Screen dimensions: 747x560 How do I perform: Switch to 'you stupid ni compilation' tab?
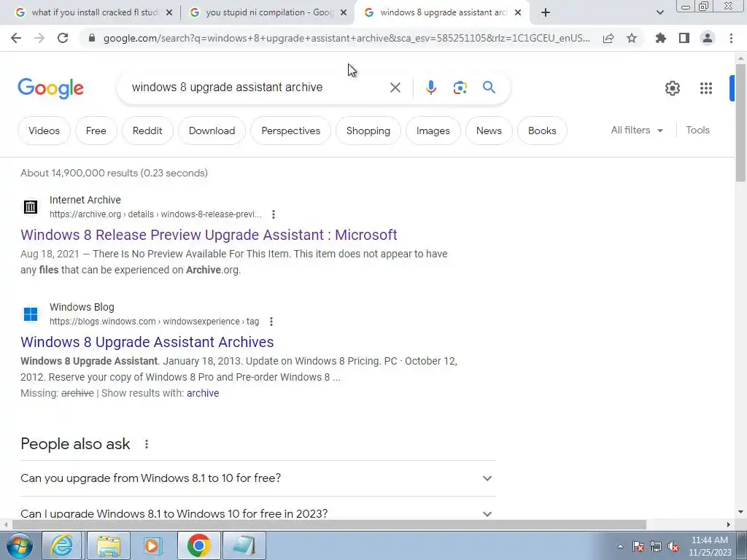point(269,12)
